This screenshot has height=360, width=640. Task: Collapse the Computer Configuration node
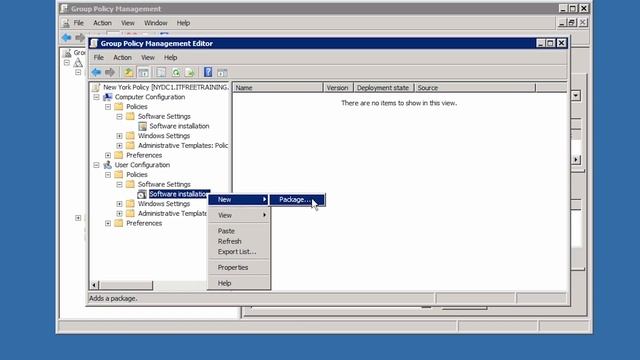click(x=96, y=97)
